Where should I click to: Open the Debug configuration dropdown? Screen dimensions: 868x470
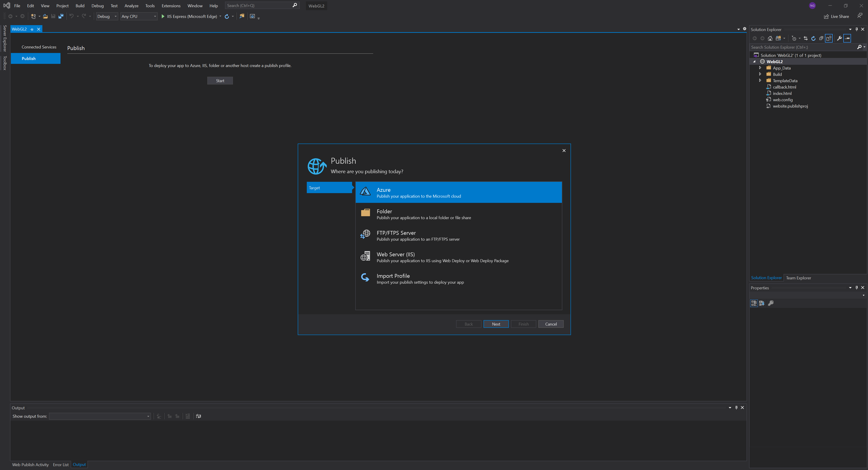[x=107, y=16]
